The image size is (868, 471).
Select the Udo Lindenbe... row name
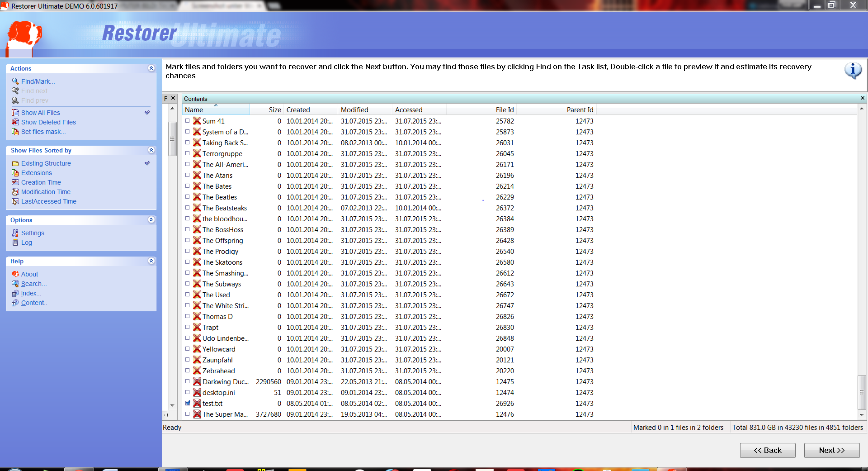pyautogui.click(x=226, y=338)
